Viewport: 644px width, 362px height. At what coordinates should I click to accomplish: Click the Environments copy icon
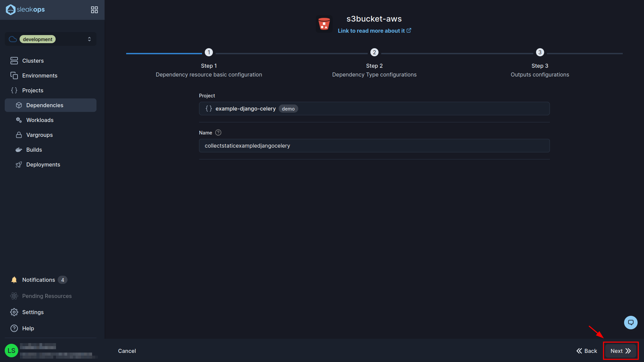[14, 76]
